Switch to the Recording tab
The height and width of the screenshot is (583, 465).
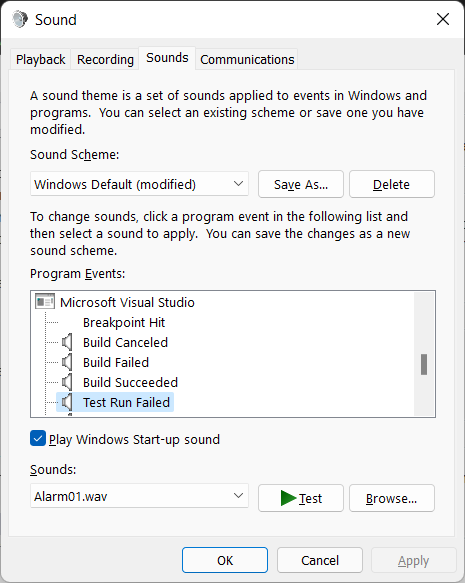tap(105, 59)
